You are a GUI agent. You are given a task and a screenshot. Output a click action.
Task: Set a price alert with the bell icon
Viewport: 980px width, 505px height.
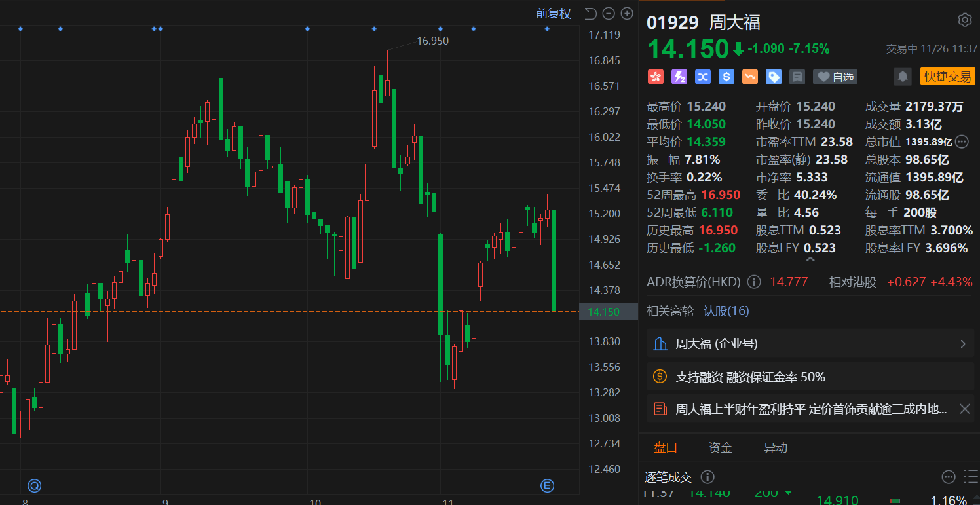click(903, 77)
